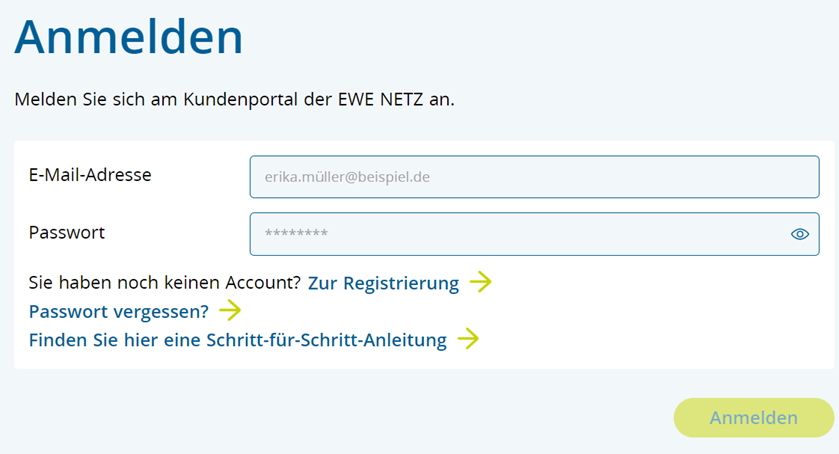Click the word Kundenportal in the subtitle
Screen dimensions: 839x454
pyautogui.click(x=240, y=100)
